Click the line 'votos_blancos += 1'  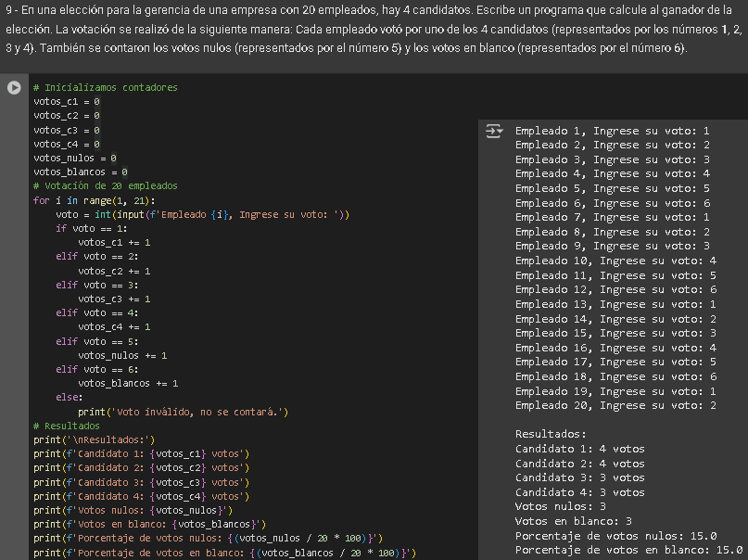[128, 383]
